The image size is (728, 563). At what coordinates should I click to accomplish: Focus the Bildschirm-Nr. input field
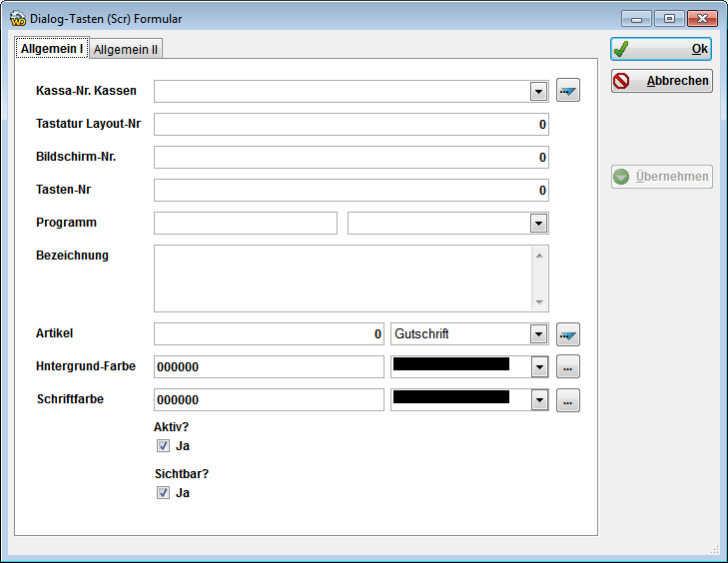pos(352,158)
